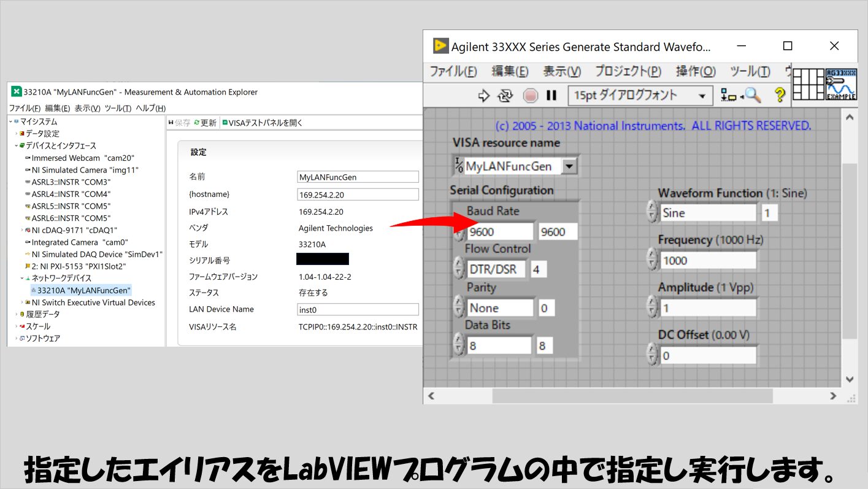Click the VISA I/O icon in resource control
The width and height of the screenshot is (868, 489).
coord(459,166)
